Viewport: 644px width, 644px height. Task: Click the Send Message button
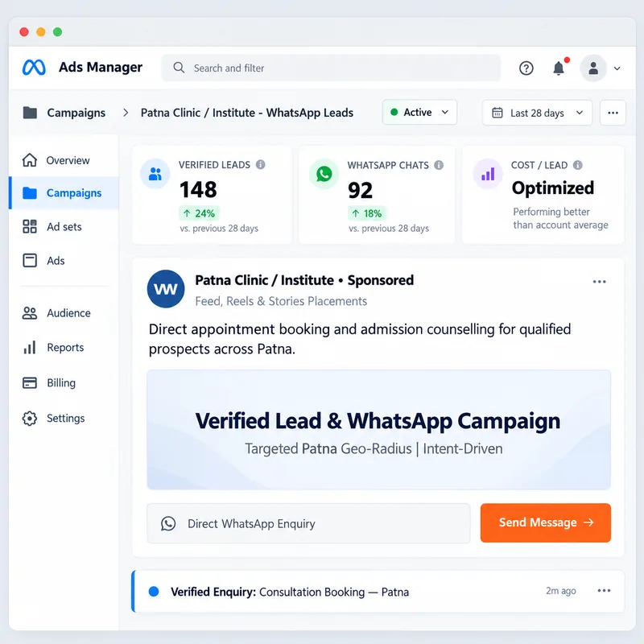546,522
